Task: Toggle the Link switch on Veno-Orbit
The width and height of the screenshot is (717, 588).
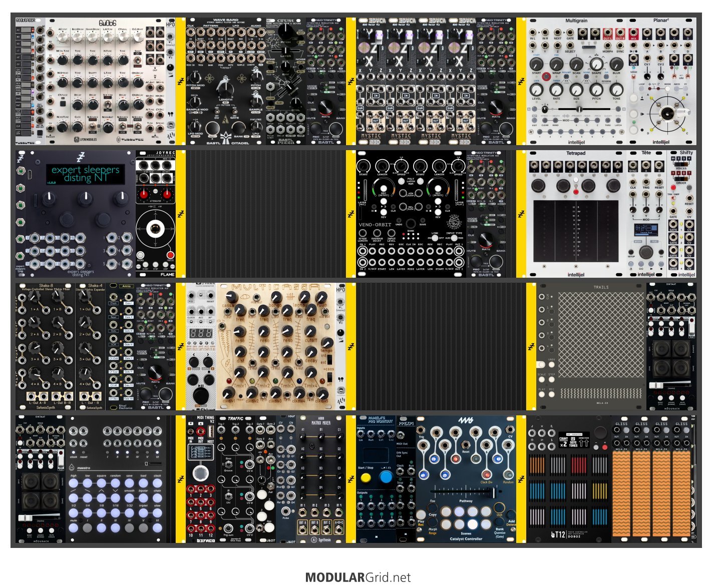Action: [435, 238]
